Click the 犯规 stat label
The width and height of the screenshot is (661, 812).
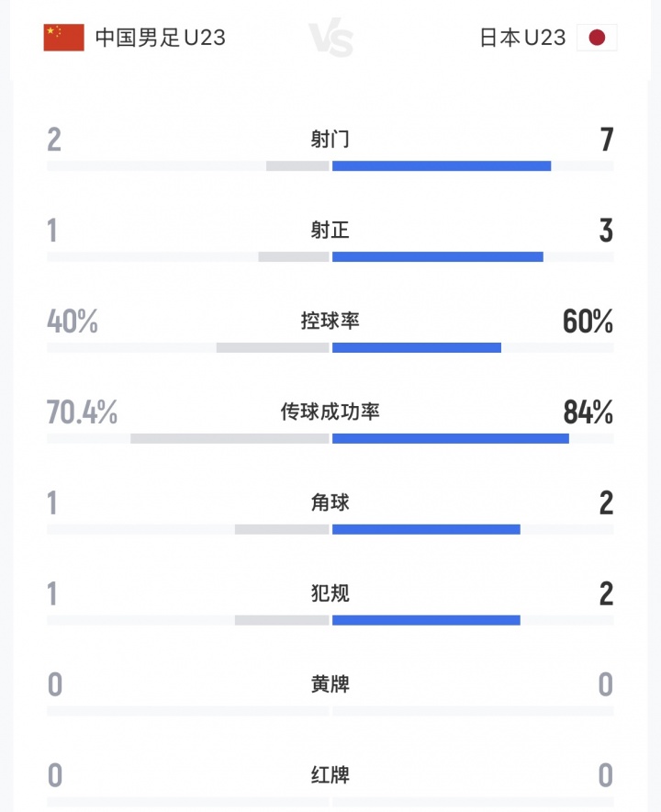point(330,594)
